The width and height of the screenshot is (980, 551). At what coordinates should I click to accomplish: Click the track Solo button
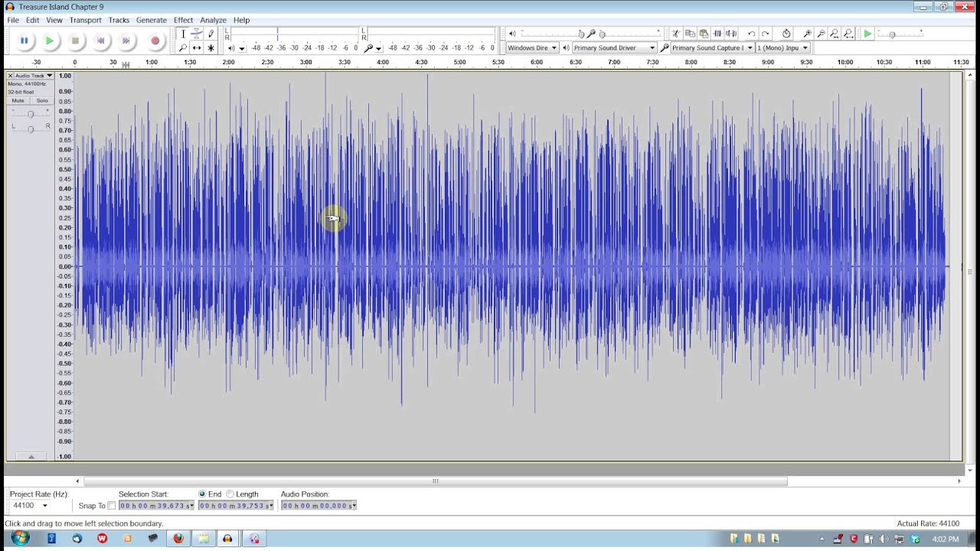(42, 100)
